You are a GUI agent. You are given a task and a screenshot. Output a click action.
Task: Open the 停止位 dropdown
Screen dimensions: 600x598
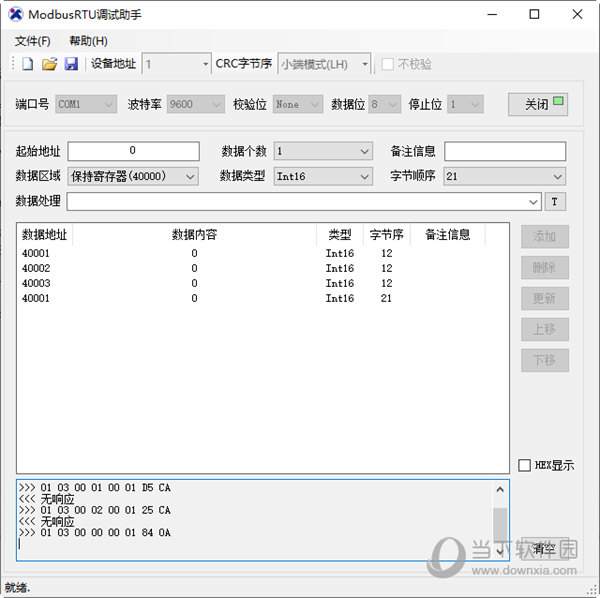[x=465, y=104]
